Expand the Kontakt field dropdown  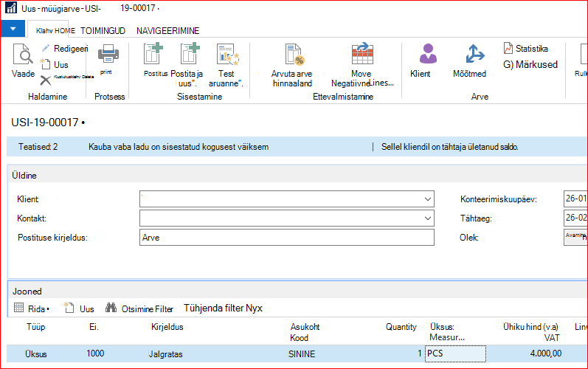(427, 218)
